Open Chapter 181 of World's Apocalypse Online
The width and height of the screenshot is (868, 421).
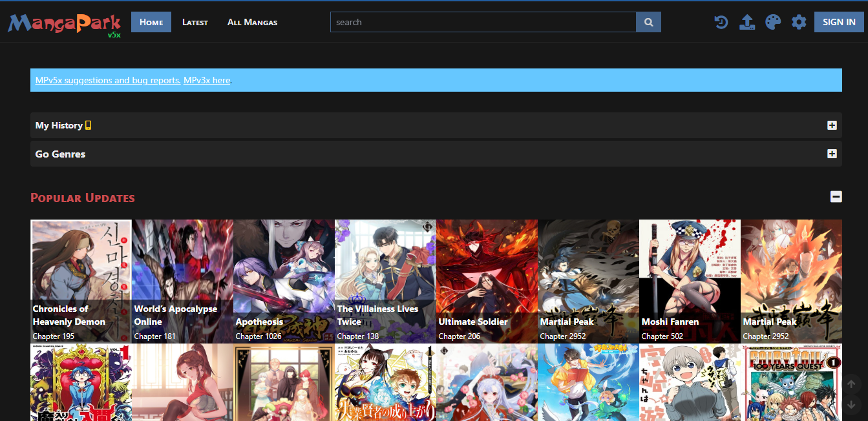click(154, 336)
